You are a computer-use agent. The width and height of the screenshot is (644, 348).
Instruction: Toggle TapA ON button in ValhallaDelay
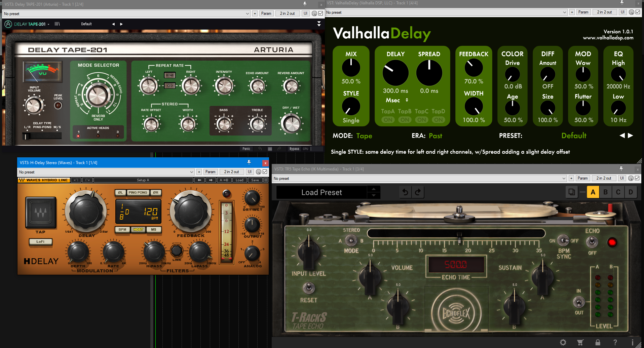[388, 120]
